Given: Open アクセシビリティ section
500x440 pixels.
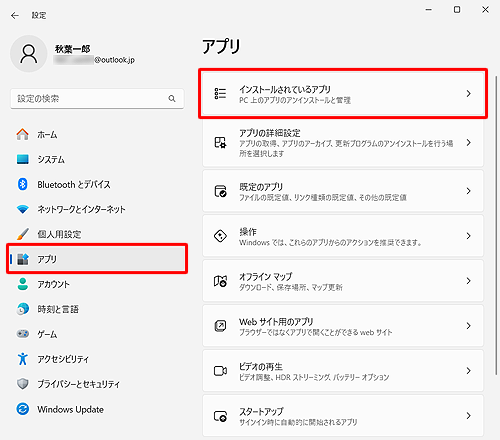Looking at the screenshot, I should [97, 359].
